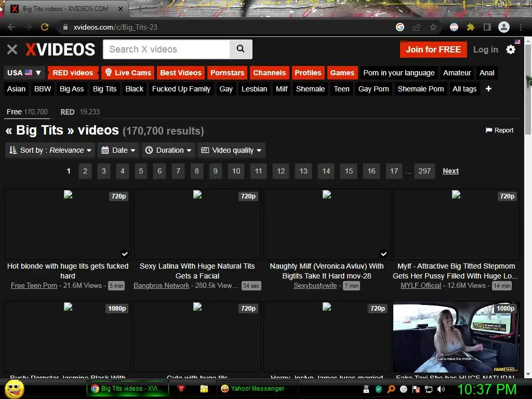Open the Profiles menu item

click(308, 73)
